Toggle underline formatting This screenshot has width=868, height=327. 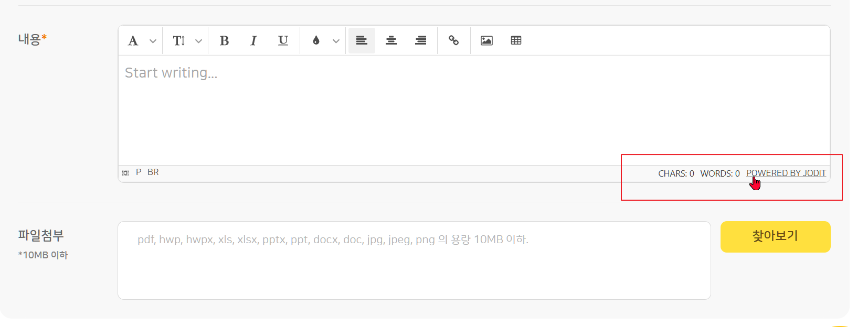pyautogui.click(x=283, y=41)
